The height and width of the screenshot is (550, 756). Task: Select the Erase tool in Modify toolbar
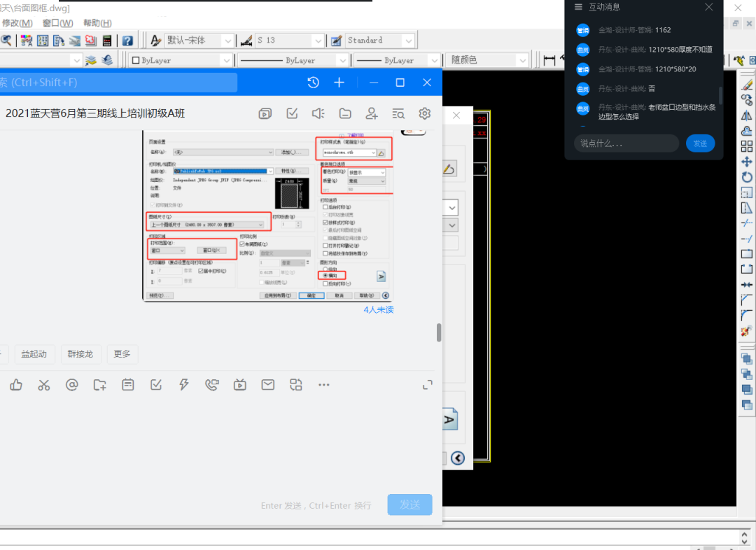tap(746, 85)
